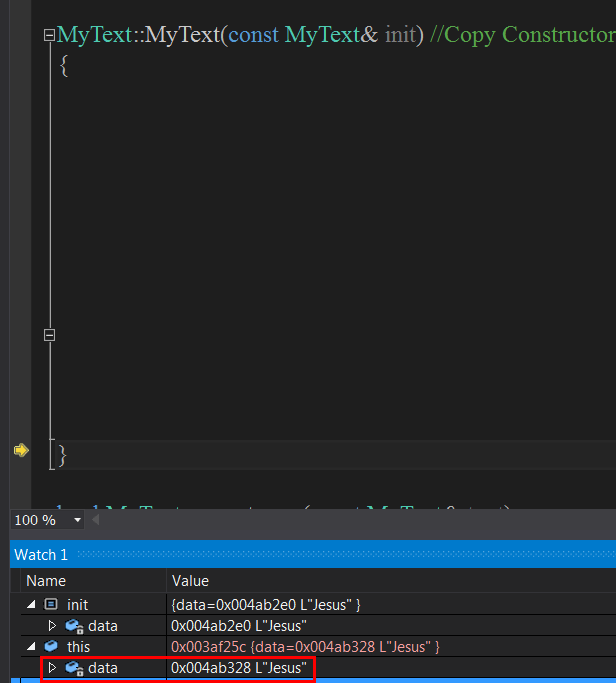Expand data under this
This screenshot has height=683, width=616.
point(52,668)
